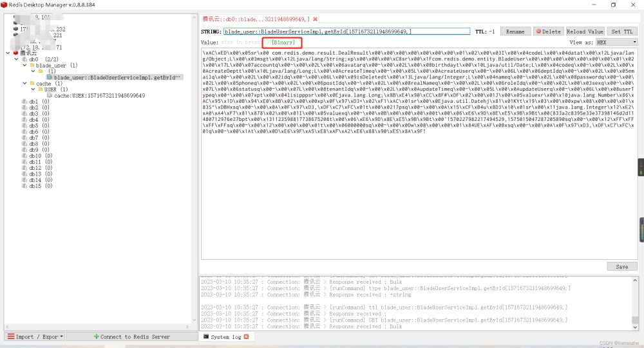Screen dimensions: 644x348
Task: Click the database icon beside db0
Action: coord(24,59)
